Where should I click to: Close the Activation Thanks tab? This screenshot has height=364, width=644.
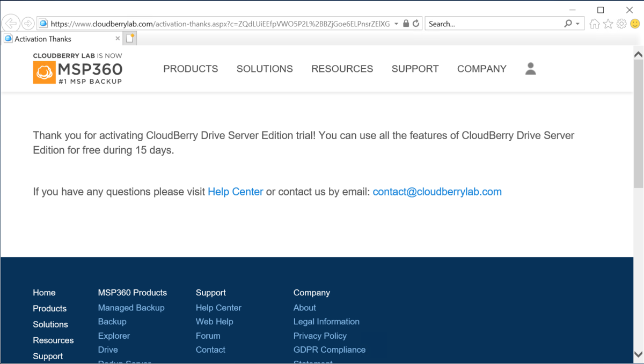pyautogui.click(x=118, y=39)
